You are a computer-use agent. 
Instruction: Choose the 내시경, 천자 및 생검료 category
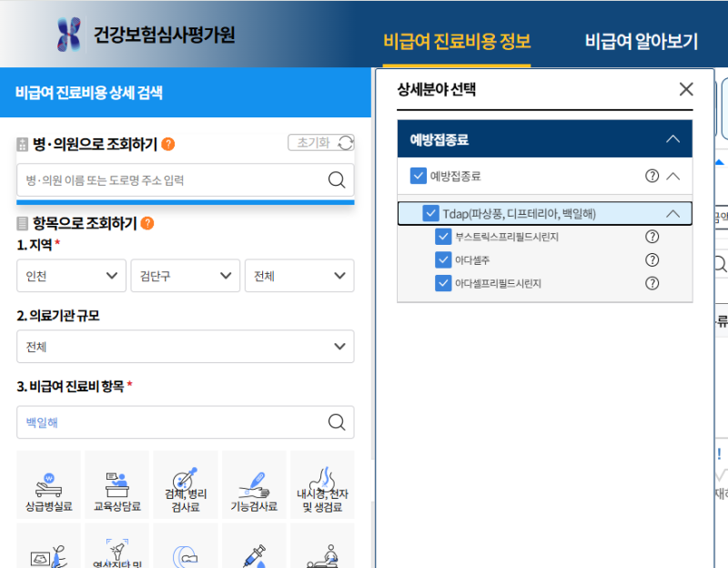(322, 484)
